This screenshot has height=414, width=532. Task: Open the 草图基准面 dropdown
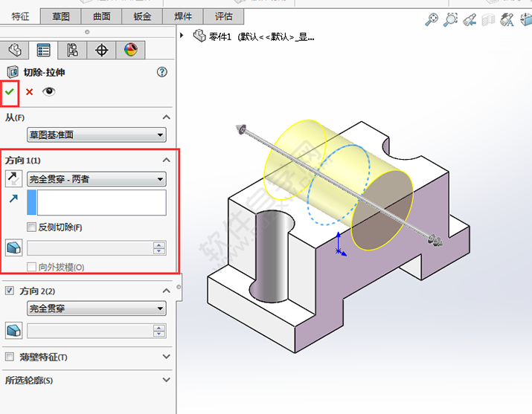click(97, 135)
